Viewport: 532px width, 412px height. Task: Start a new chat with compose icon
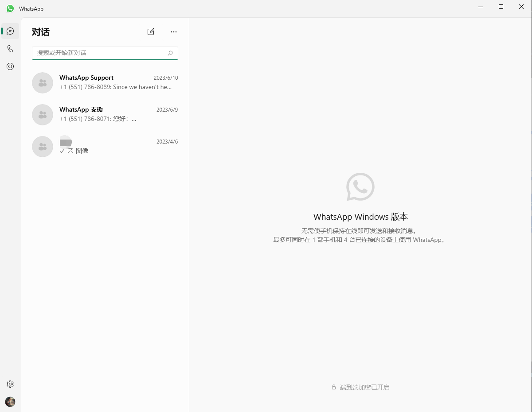click(151, 32)
